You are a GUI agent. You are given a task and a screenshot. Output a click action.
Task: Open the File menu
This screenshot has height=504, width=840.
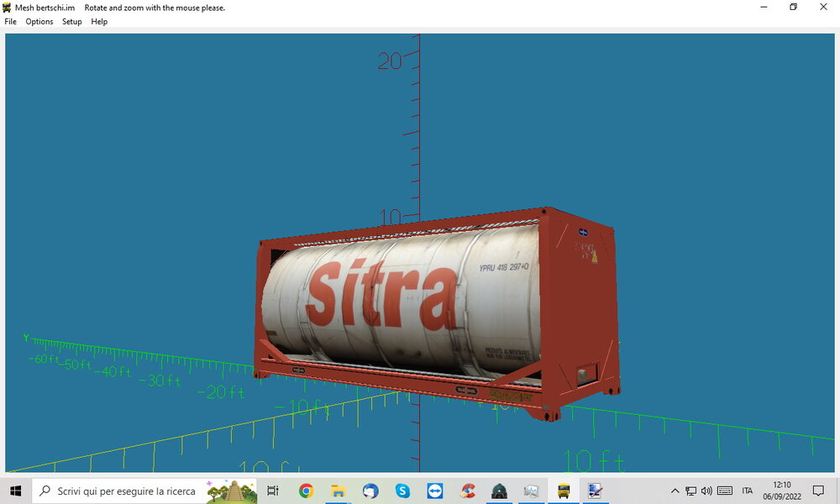pyautogui.click(x=10, y=22)
